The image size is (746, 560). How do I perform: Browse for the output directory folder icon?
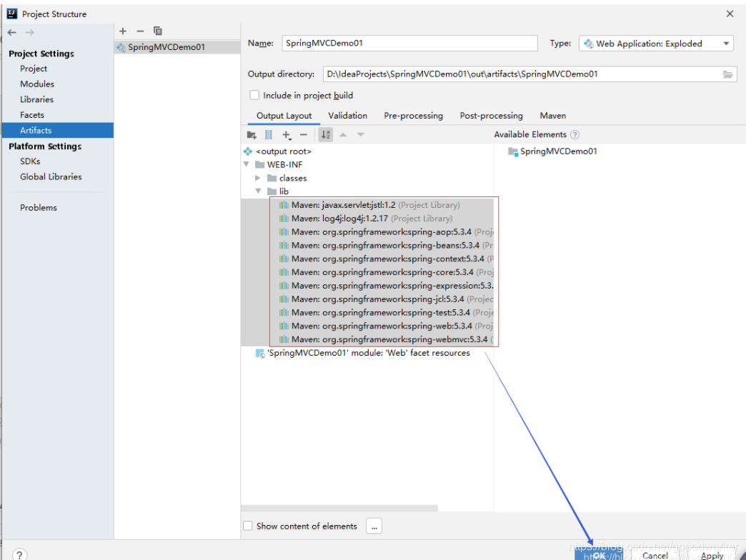click(x=727, y=74)
